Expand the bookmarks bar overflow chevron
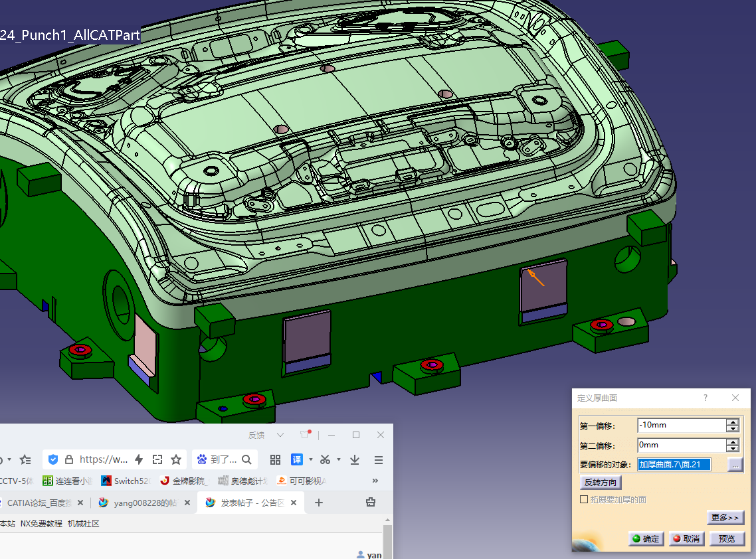The height and width of the screenshot is (559, 756). tap(375, 481)
